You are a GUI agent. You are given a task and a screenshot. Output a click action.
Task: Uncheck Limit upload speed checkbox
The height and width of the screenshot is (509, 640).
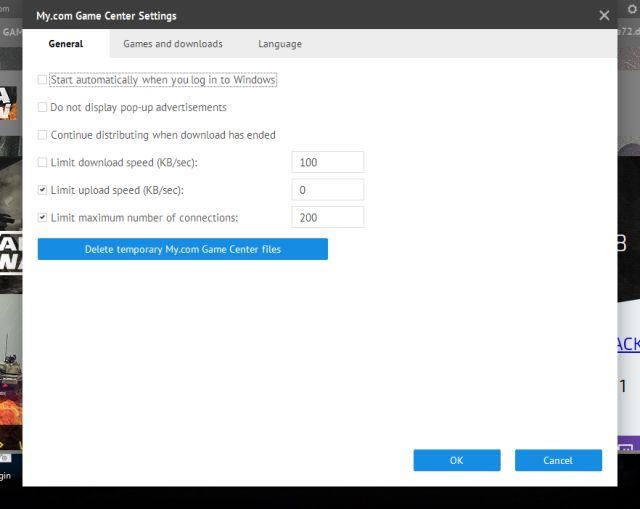pos(42,190)
